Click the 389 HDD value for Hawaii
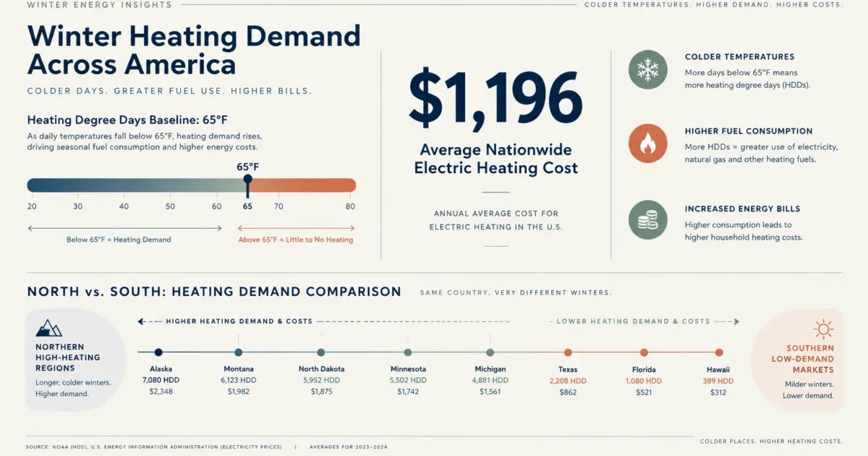 [718, 380]
